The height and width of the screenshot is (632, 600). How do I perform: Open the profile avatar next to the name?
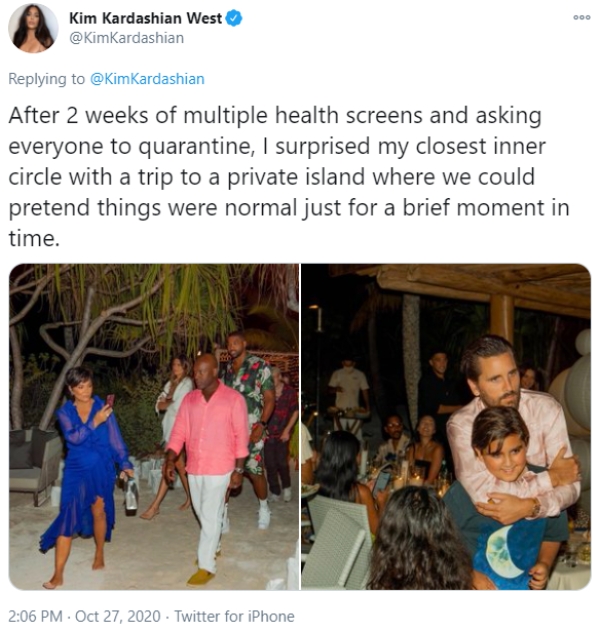[33, 28]
